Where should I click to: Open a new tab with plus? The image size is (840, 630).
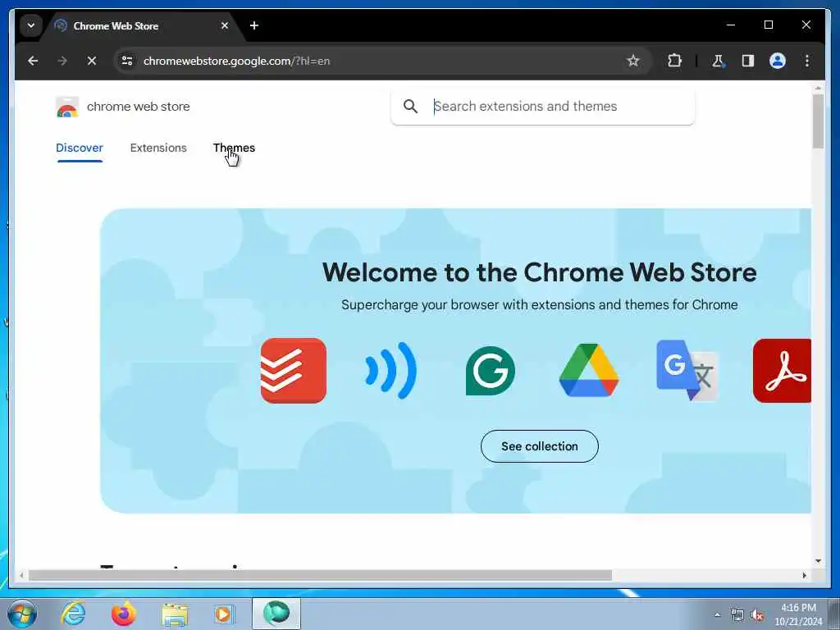tap(254, 25)
